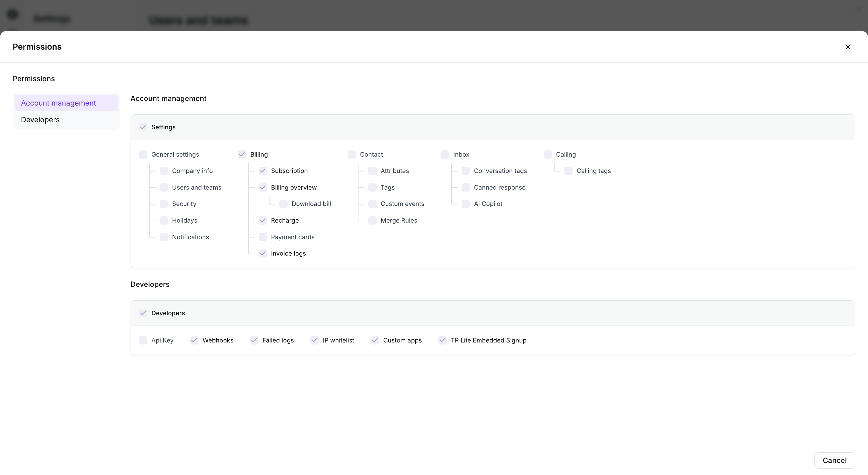Uncheck the Failed logs checkbox

(x=254, y=340)
